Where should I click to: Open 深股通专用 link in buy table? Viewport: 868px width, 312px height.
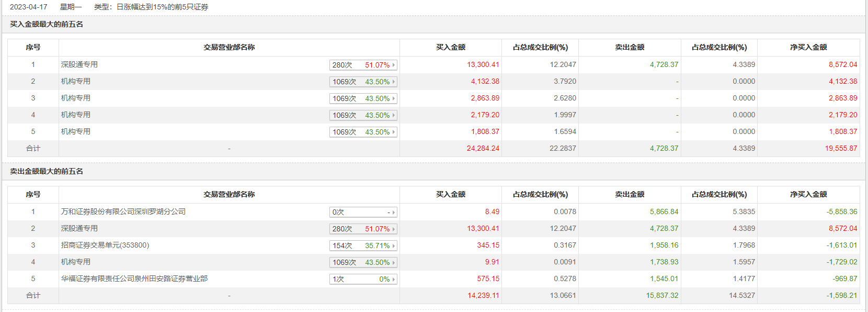pyautogui.click(x=79, y=64)
